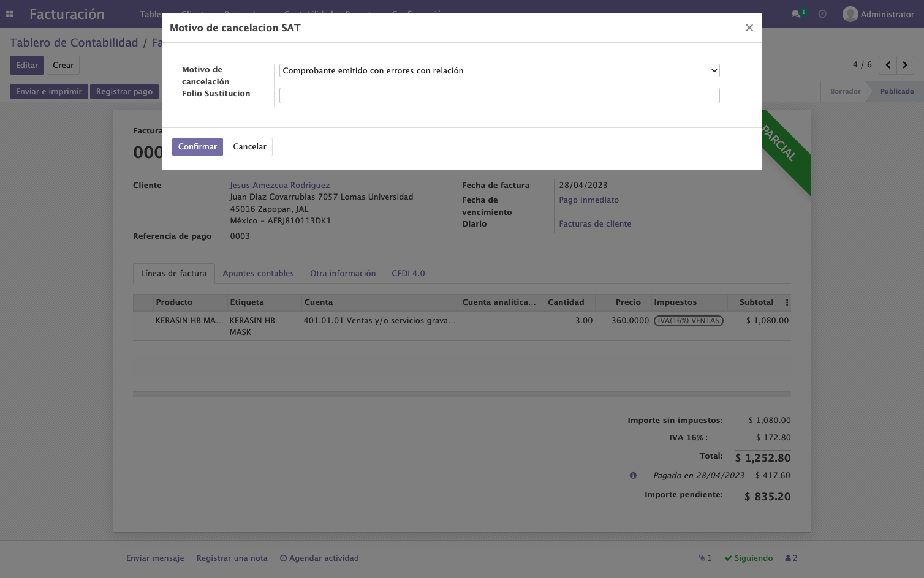
Task: Select the Publicado status stage
Action: 897,91
